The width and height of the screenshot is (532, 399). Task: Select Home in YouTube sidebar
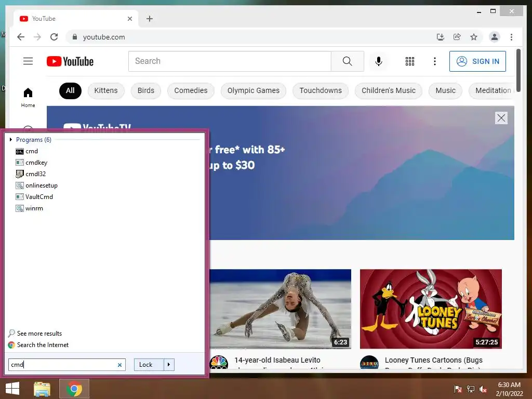click(x=28, y=98)
